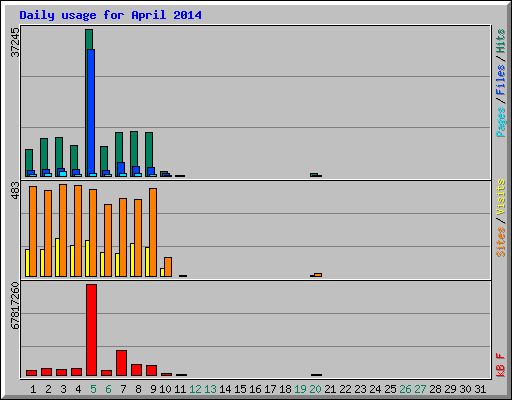Click the green day label 20
This screenshot has width=512, height=400.
coord(315,389)
